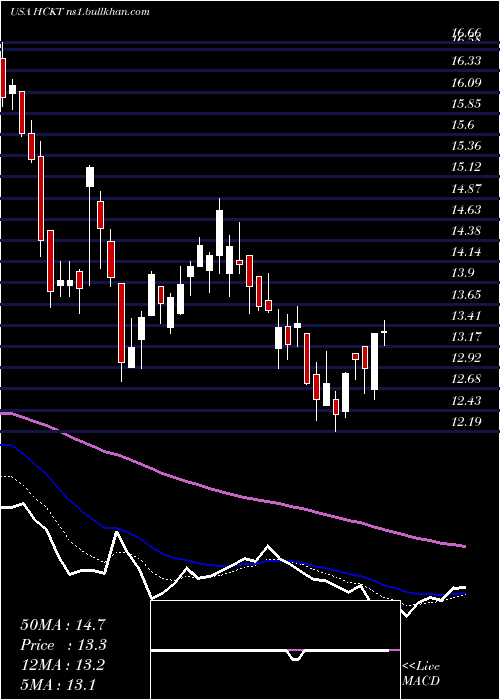The height and width of the screenshot is (700, 500).
Task: Click the '<<Live MACD' label
Action: click(421, 674)
